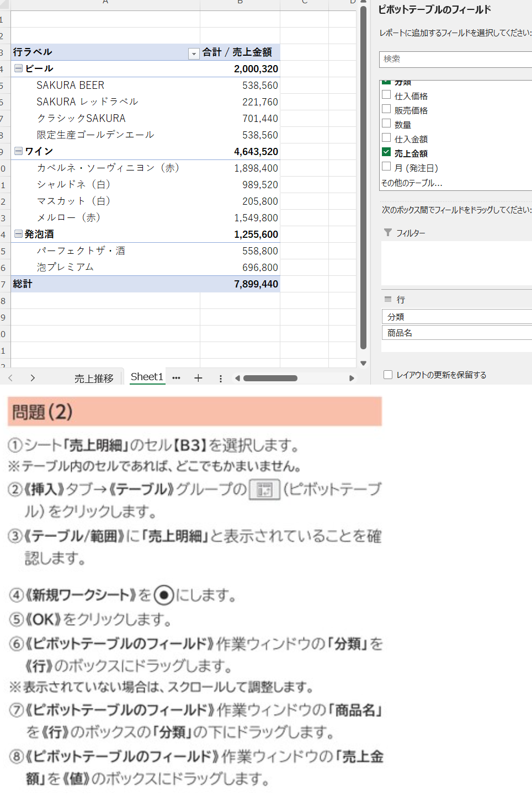The image size is (532, 810).
Task: Click the previous sheet navigation arrow
Action: 10,378
